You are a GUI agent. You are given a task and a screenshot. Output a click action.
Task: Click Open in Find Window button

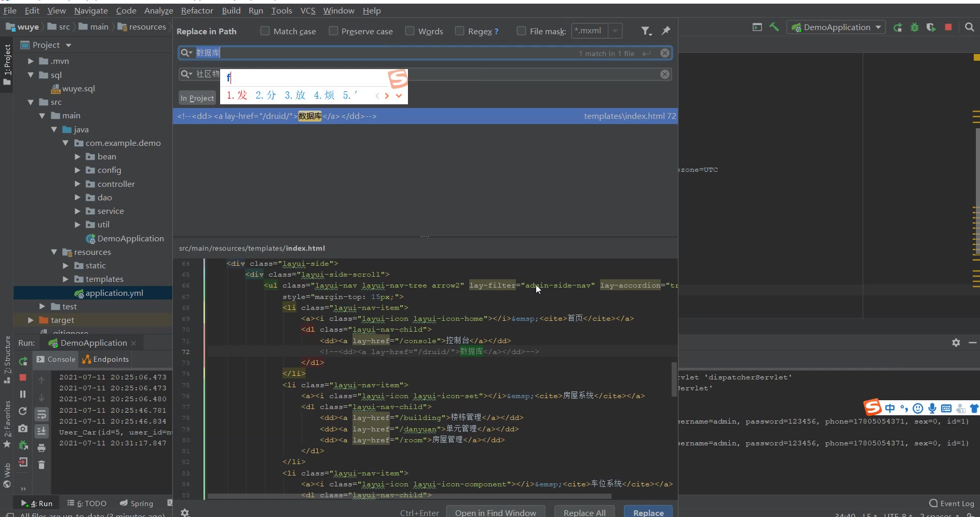point(495,512)
